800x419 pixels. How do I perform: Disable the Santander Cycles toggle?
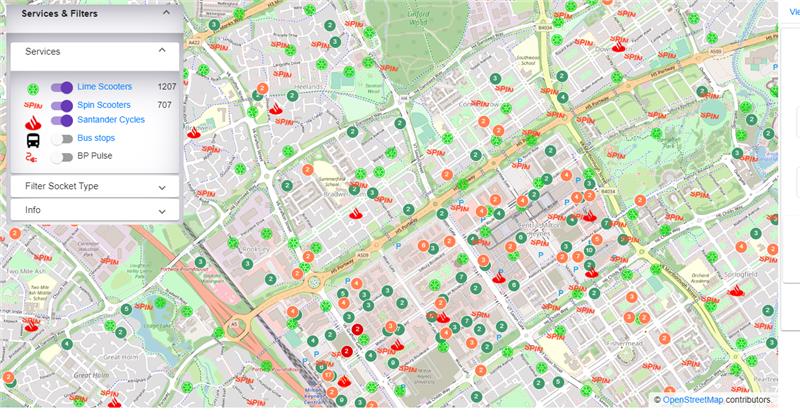pyautogui.click(x=62, y=121)
